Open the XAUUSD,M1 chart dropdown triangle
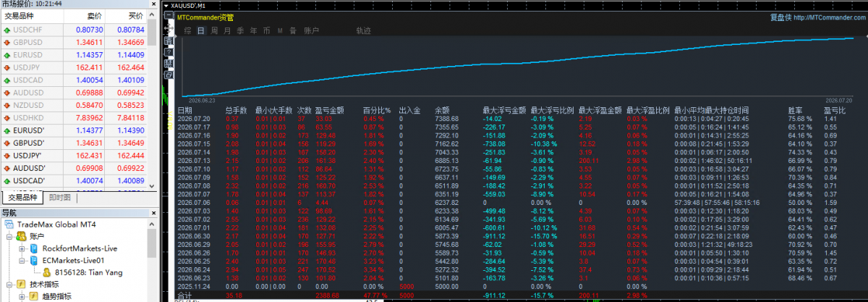This screenshot has height=302, width=868. [x=166, y=6]
